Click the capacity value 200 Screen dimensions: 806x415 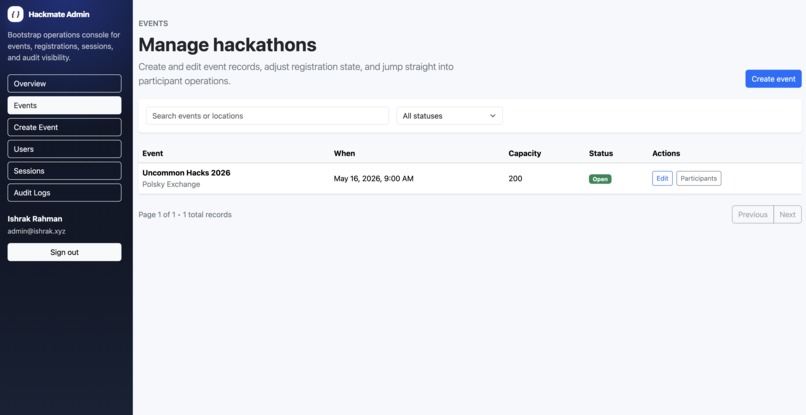(515, 178)
